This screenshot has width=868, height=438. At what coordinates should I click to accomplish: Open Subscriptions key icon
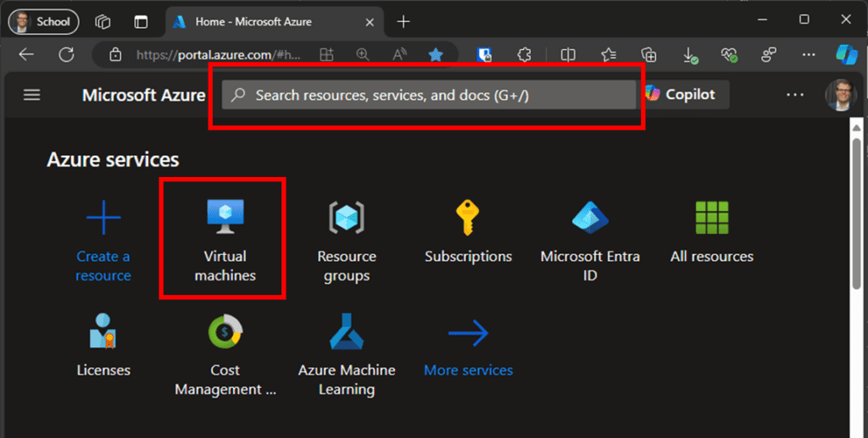pos(468,218)
